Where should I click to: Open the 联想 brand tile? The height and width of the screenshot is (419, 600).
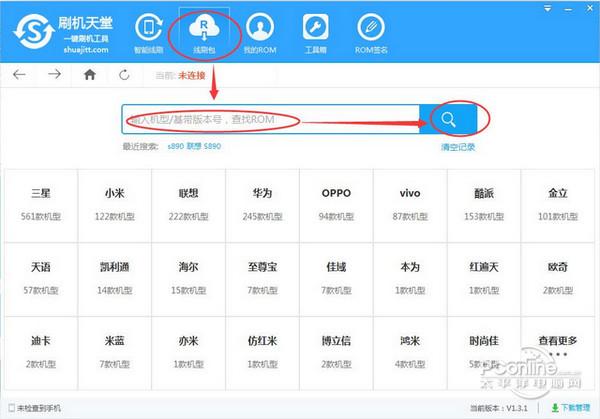(x=189, y=205)
